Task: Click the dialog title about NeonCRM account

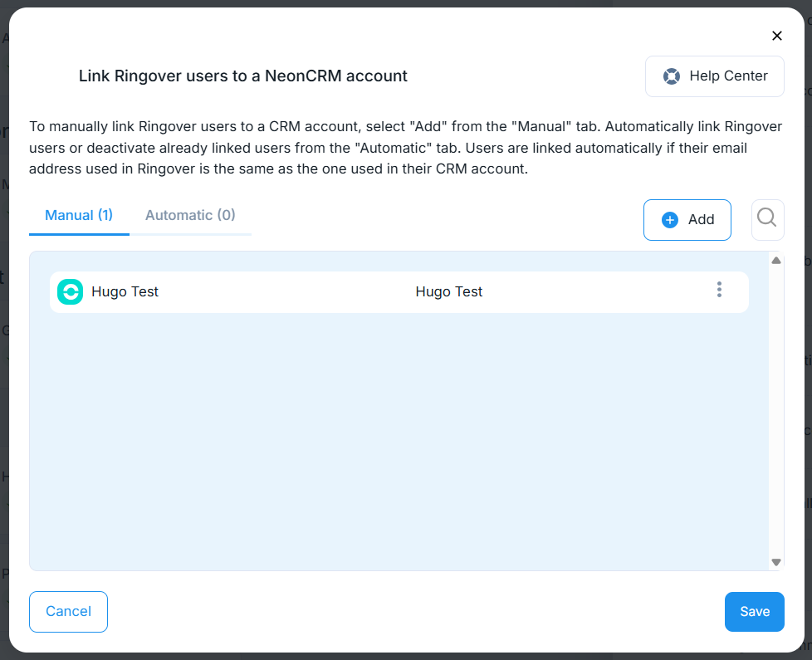Action: pyautogui.click(x=242, y=76)
